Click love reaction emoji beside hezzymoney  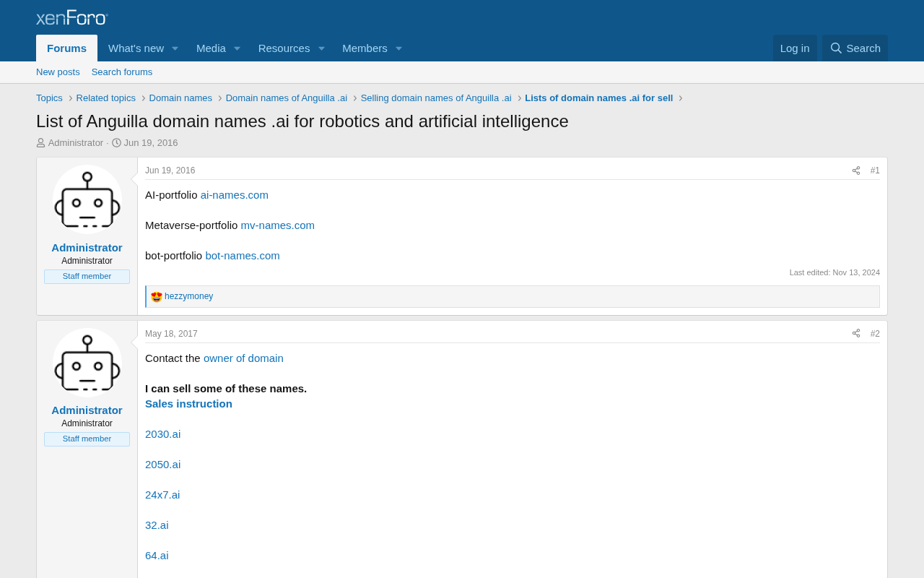point(157,297)
